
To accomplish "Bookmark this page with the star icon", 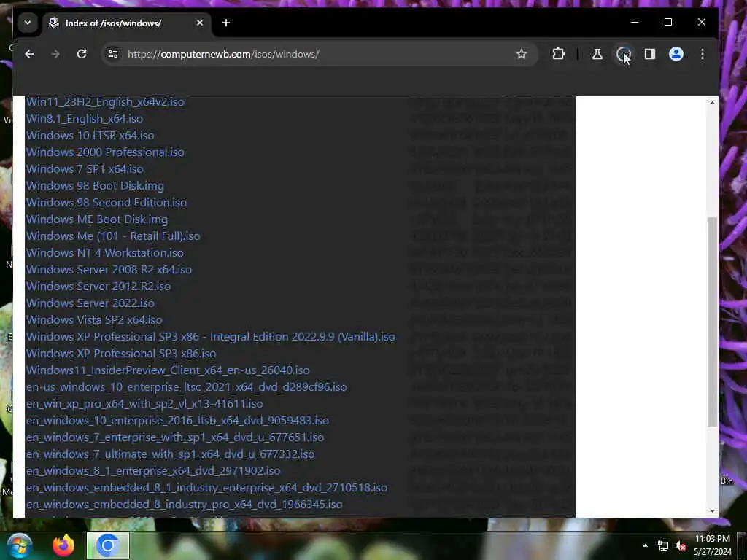I will [522, 54].
